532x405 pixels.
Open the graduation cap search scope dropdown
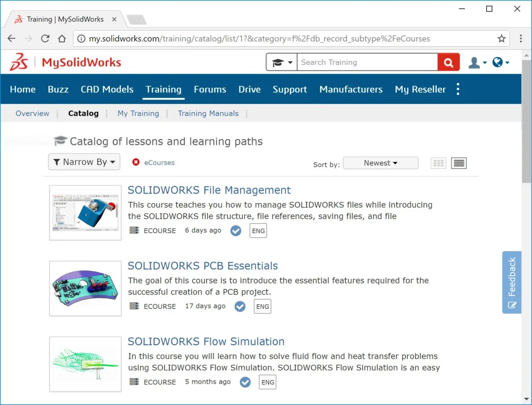(x=282, y=62)
